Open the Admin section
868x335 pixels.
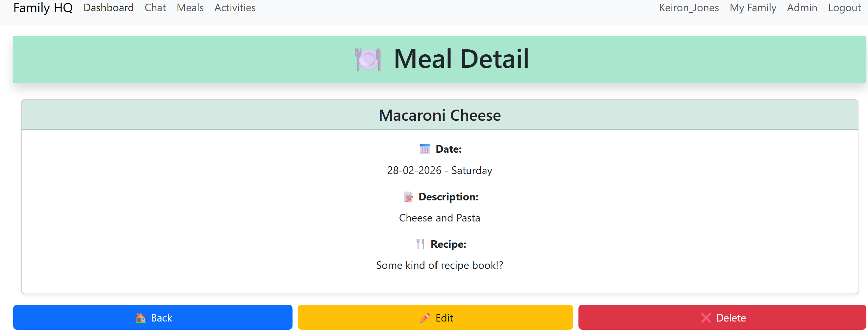tap(802, 8)
